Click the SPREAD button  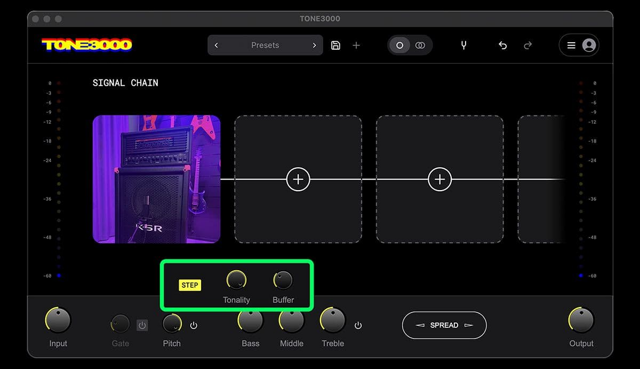(444, 325)
